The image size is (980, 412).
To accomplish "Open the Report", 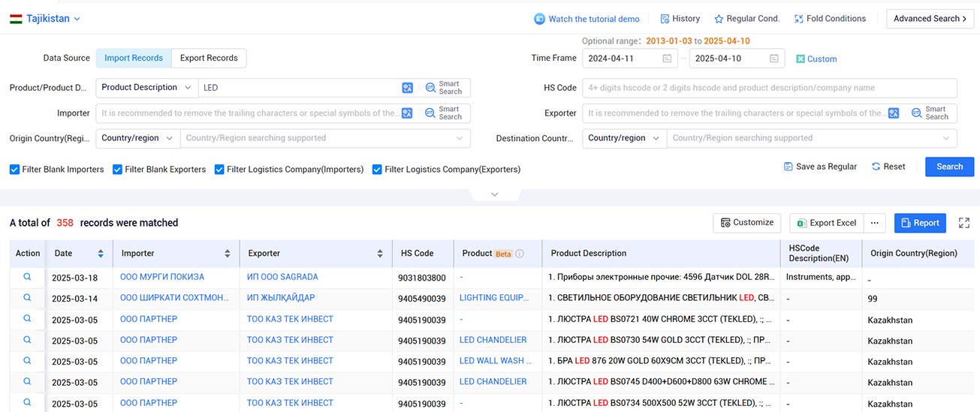I will click(920, 223).
